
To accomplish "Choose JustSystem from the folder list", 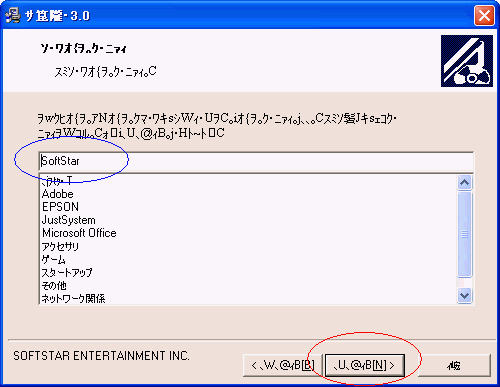I will click(68, 220).
